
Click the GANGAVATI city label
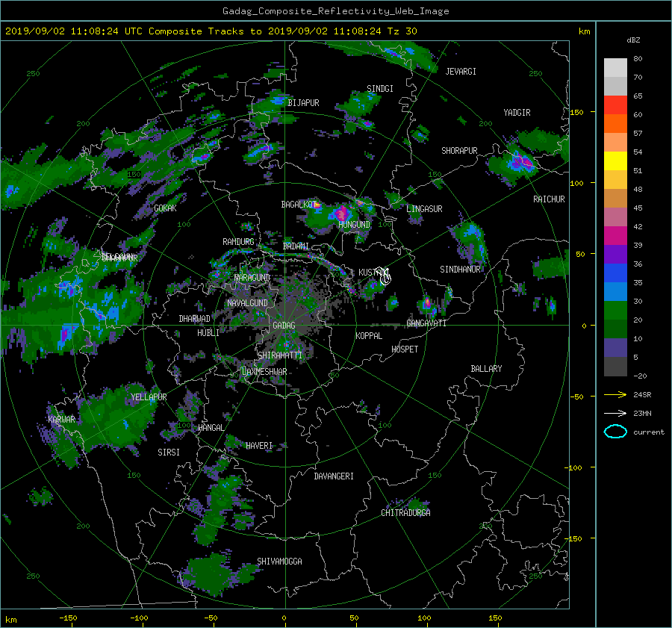point(426,323)
